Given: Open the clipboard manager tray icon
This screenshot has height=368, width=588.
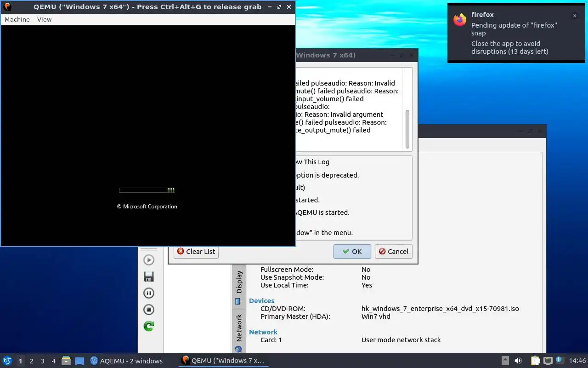Looking at the screenshot, I should (535, 361).
